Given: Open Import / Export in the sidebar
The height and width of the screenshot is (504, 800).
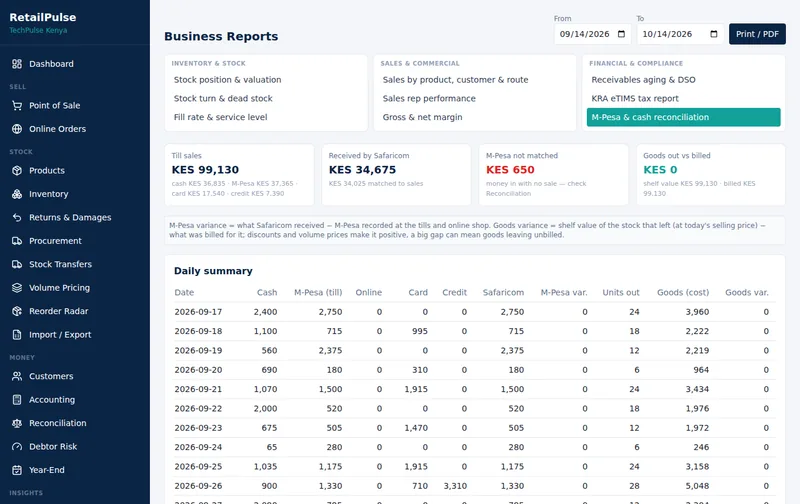Looking at the screenshot, I should (x=75, y=335).
